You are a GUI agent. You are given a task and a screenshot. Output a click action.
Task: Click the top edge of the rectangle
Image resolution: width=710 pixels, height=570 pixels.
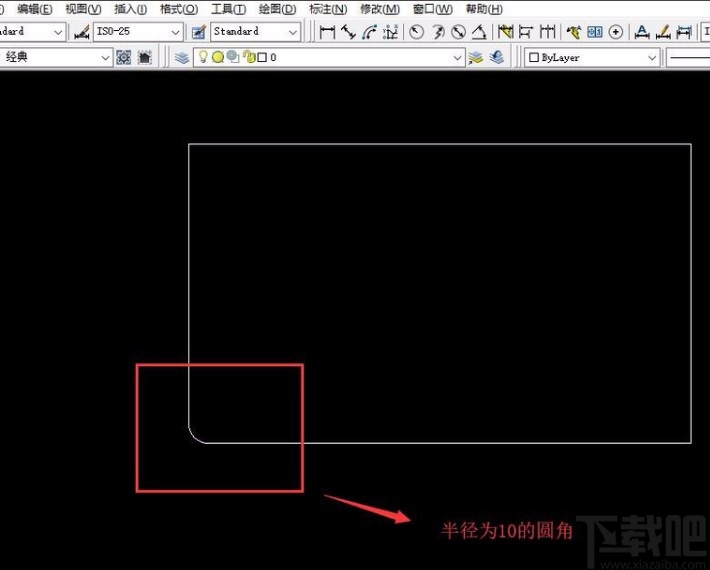point(440,144)
